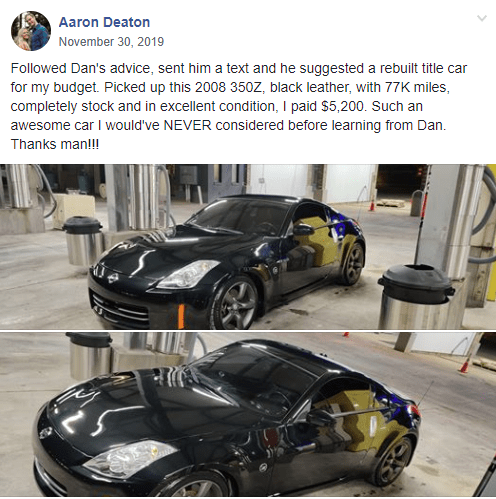Click the headlight in the top car photo

coord(188,274)
